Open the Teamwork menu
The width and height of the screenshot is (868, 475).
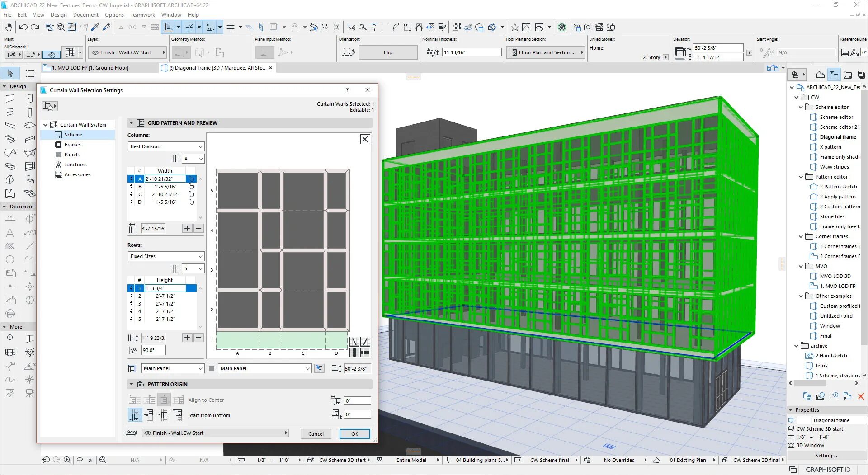[x=142, y=15]
